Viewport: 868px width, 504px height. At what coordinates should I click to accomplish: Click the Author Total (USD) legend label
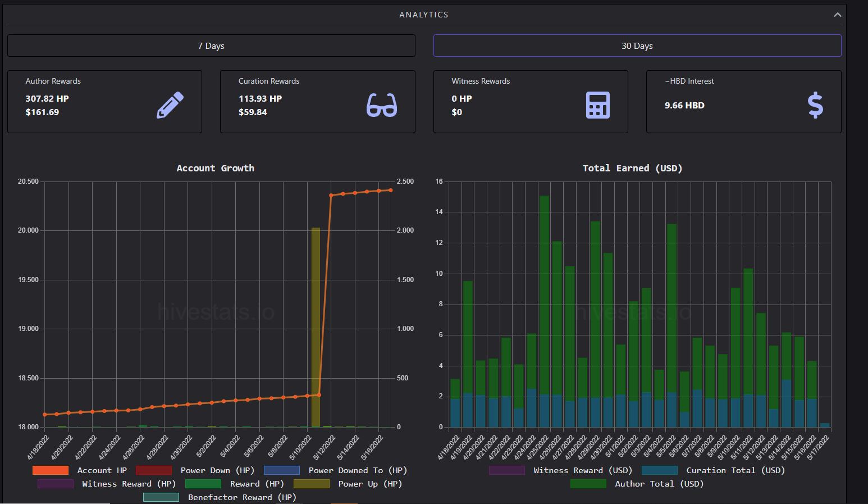click(x=659, y=484)
